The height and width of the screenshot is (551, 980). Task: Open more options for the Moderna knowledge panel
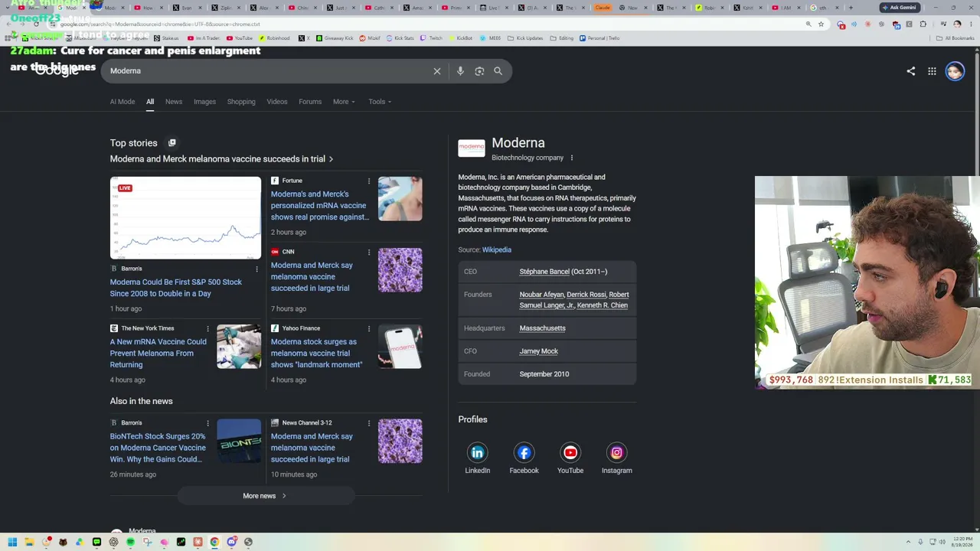pyautogui.click(x=571, y=158)
